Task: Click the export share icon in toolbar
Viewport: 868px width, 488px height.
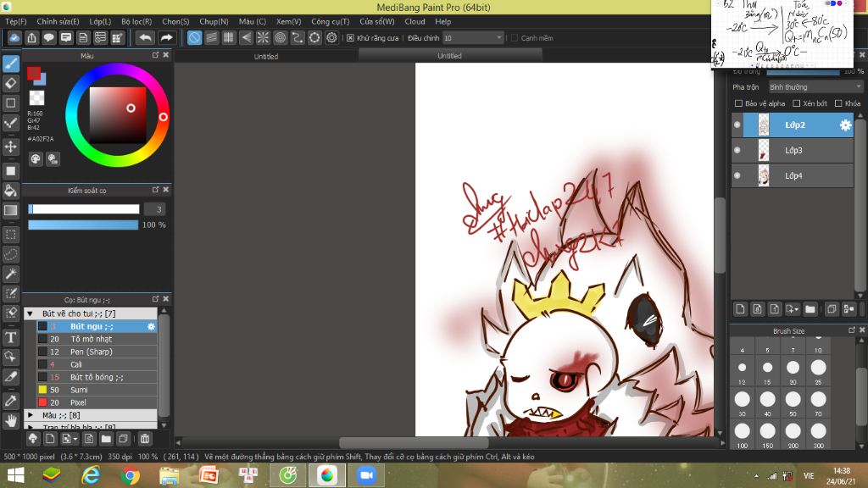Action: 31,37
